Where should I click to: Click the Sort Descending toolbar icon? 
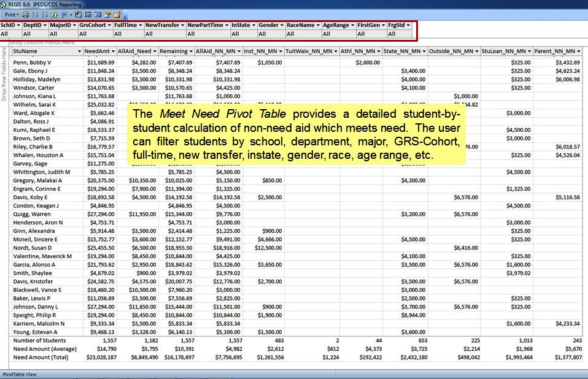pyautogui.click(x=45, y=15)
